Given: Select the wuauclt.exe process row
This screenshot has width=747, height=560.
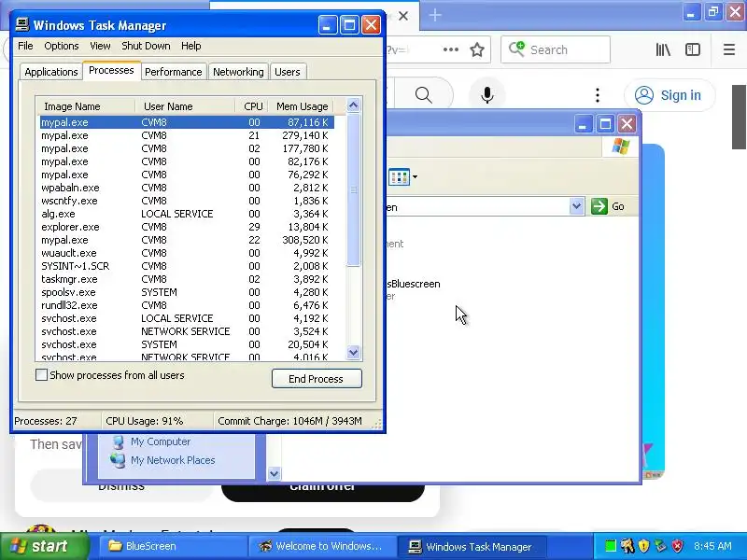Looking at the screenshot, I should point(187,253).
